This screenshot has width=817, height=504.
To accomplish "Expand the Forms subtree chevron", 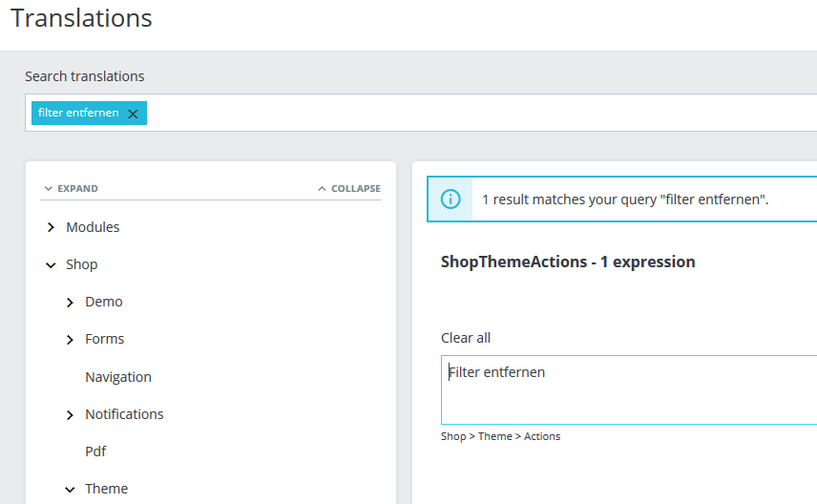I will tap(70, 340).
